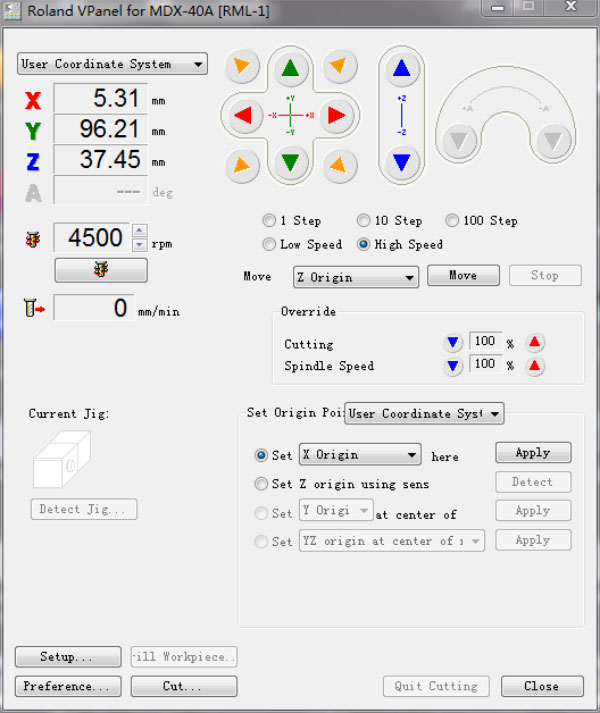This screenshot has width=600, height=713.
Task: Click the disabled +A rotary axis arrow
Action: (x=459, y=141)
